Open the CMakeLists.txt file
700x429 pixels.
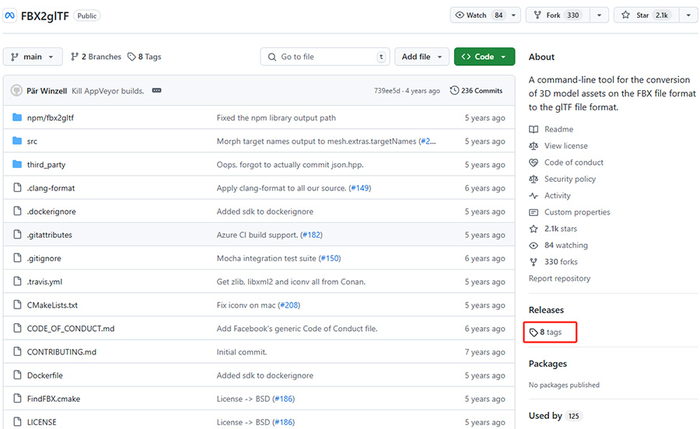(x=52, y=305)
